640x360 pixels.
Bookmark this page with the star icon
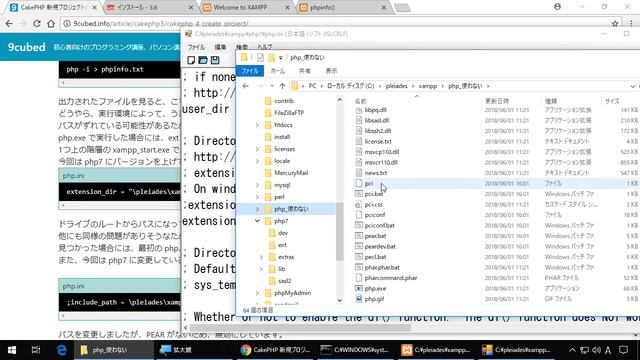pyautogui.click(x=615, y=24)
